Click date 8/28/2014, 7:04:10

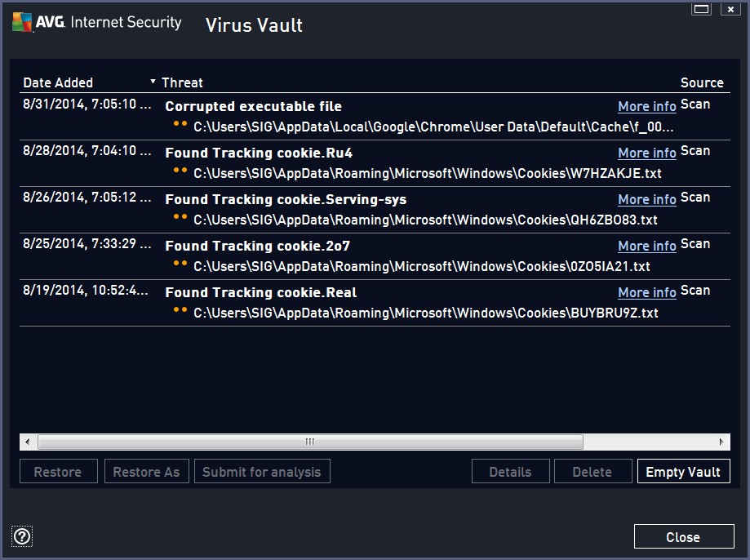point(87,150)
